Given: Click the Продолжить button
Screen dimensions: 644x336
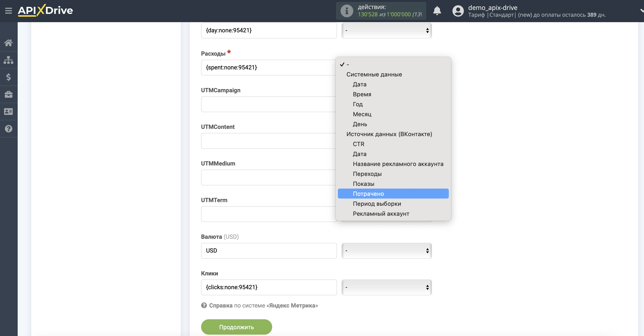Looking at the screenshot, I should pyautogui.click(x=236, y=327).
